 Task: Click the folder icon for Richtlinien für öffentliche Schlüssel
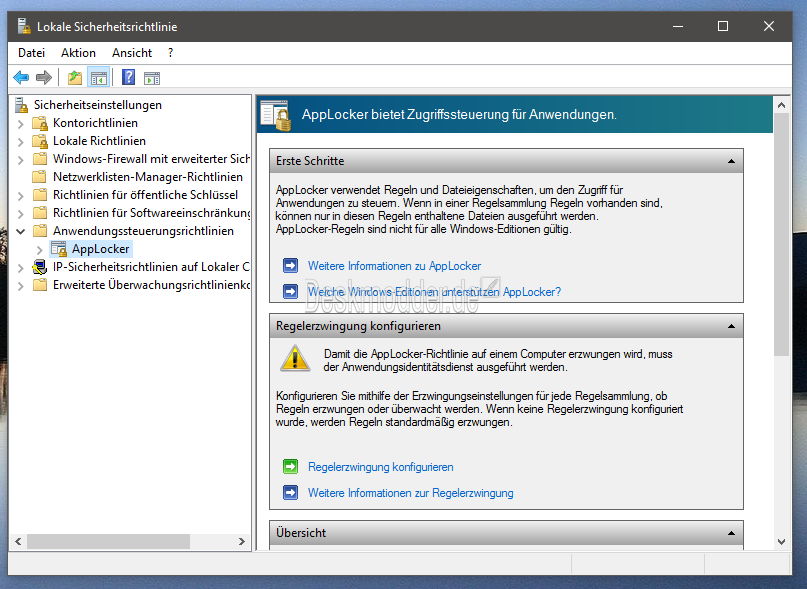tap(40, 195)
